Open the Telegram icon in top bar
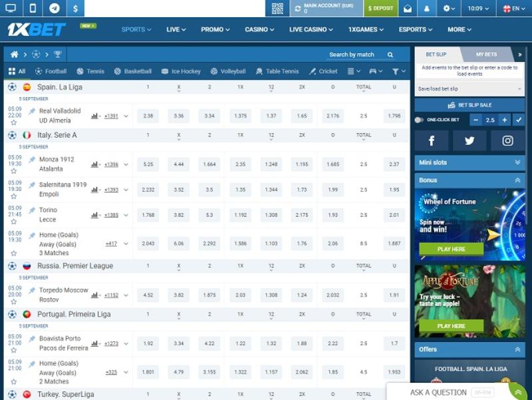Screen dimensions: 532x400 pos(54,9)
